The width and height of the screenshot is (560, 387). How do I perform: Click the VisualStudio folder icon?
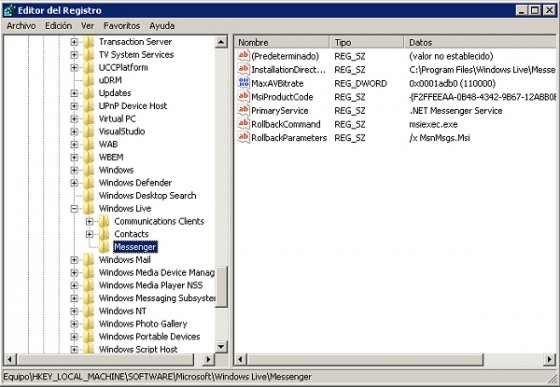(x=89, y=131)
